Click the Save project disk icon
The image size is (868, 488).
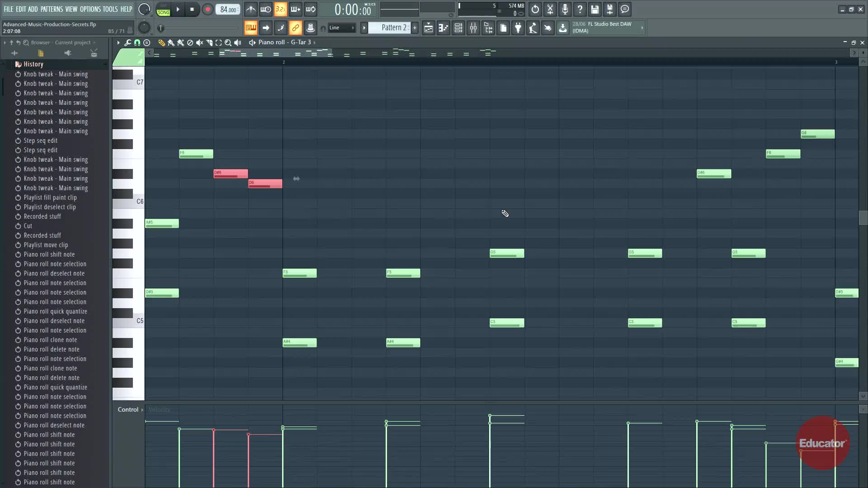click(x=595, y=9)
